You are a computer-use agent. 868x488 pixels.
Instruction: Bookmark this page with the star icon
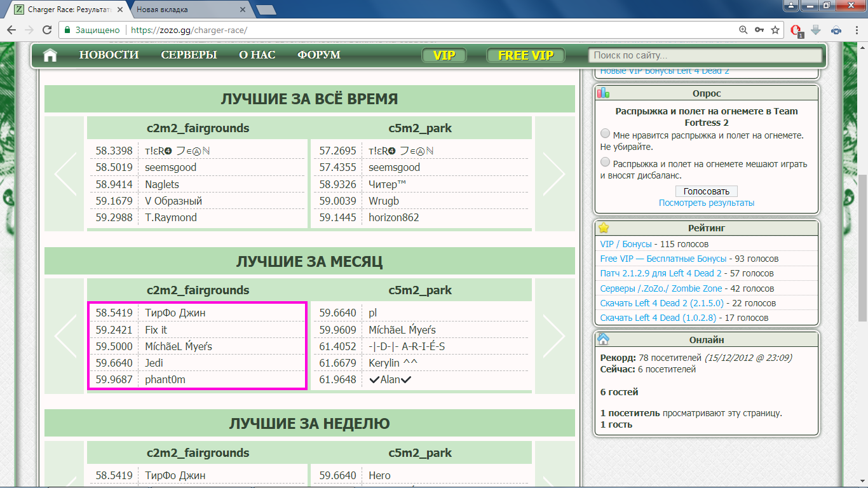775,30
